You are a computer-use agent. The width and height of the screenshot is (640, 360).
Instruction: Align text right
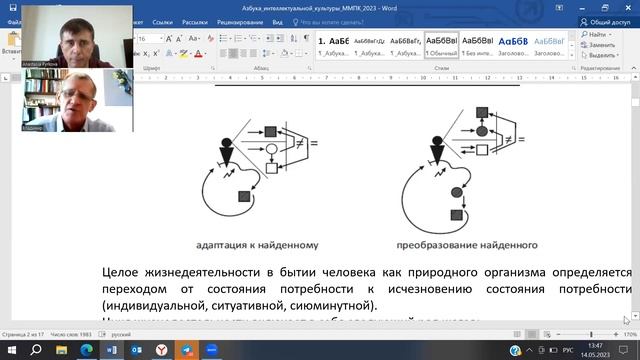pyautogui.click(x=243, y=53)
